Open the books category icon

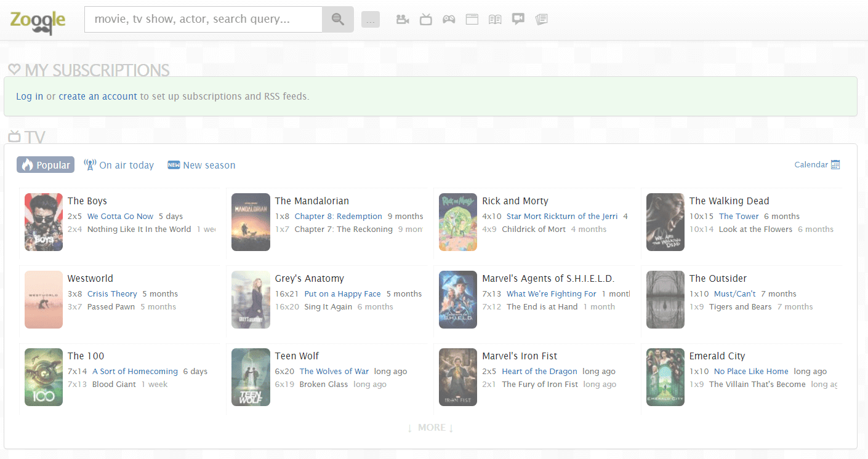(x=495, y=20)
